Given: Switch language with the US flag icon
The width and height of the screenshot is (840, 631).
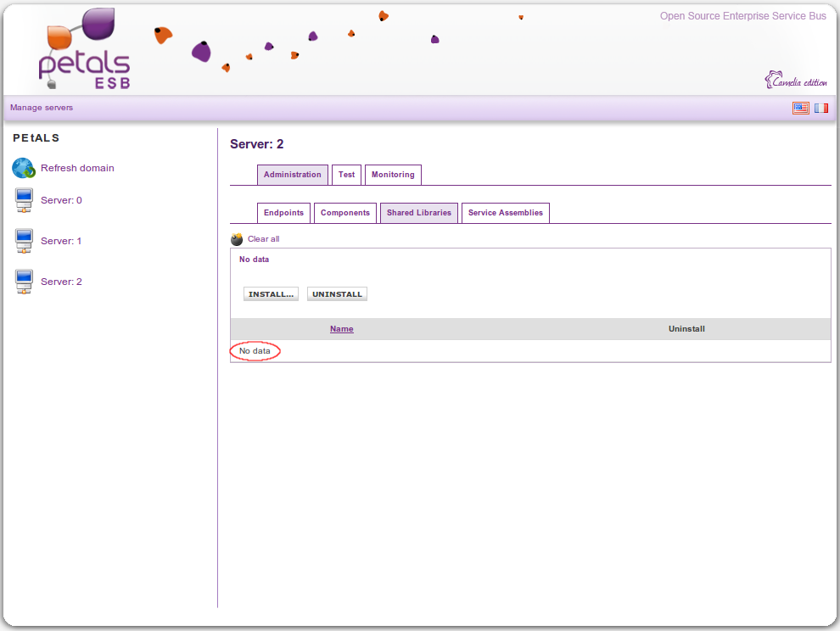Looking at the screenshot, I should 800,108.
